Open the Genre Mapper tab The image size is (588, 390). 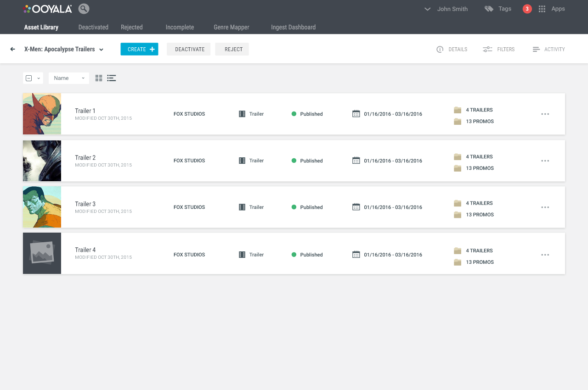click(x=232, y=27)
